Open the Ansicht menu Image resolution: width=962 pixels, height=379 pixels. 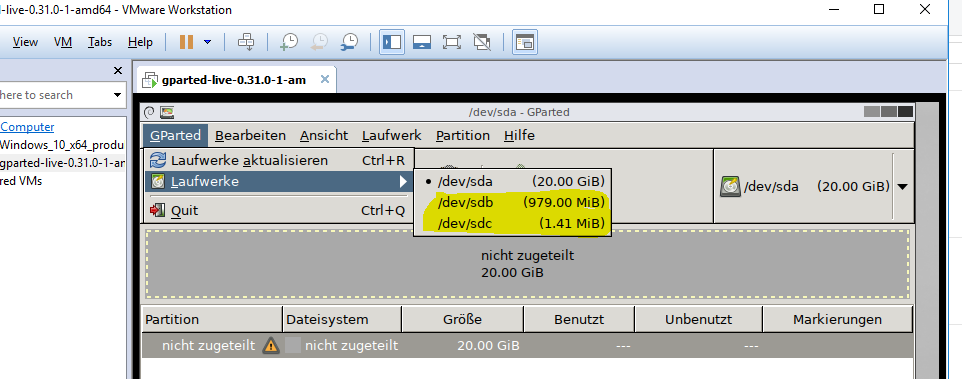click(324, 136)
